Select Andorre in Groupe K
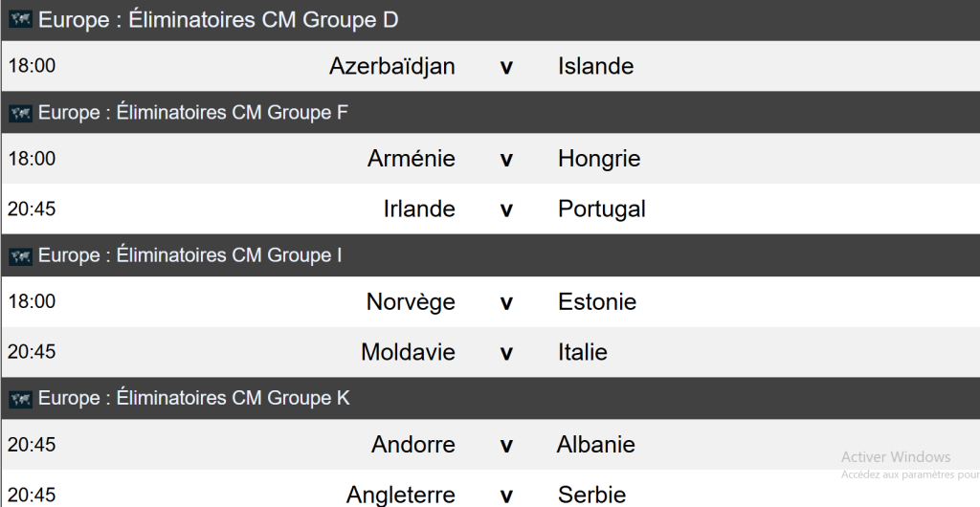Screen dimensions: 980x507 (x=412, y=445)
